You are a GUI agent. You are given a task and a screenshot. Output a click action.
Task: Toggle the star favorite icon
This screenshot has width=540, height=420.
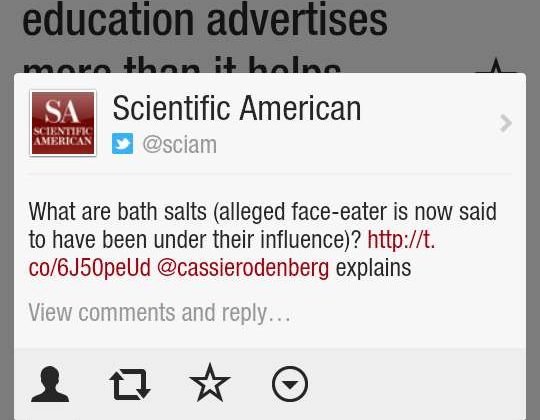[x=210, y=383]
